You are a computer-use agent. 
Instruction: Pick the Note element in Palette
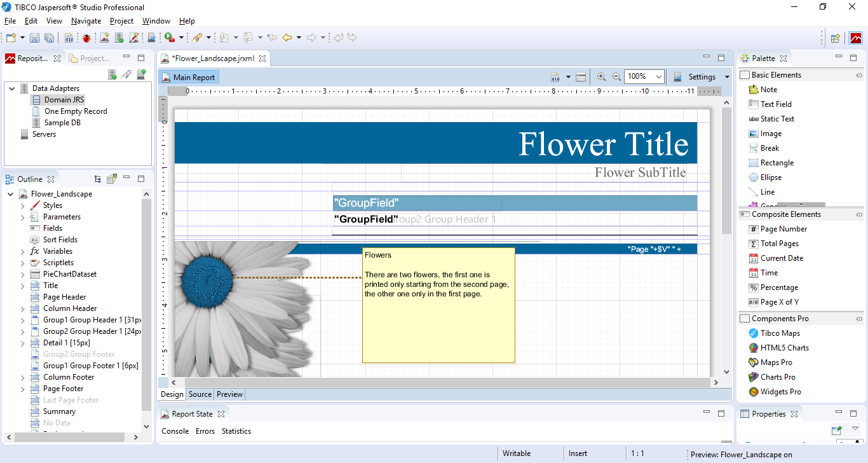click(x=763, y=90)
